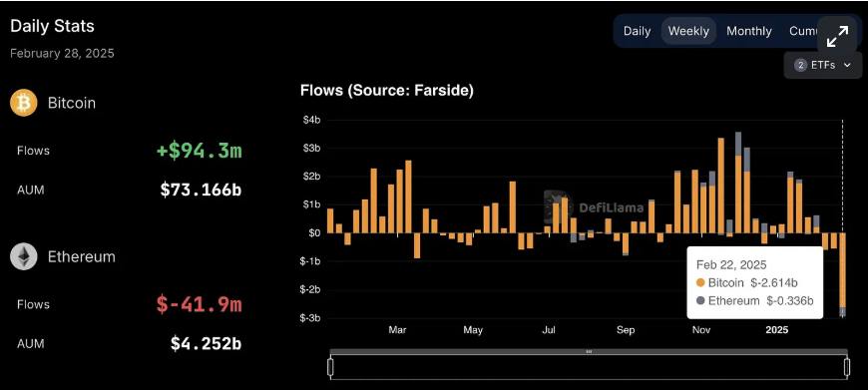Click the $4b y-axis label
868x390 pixels.
point(311,120)
